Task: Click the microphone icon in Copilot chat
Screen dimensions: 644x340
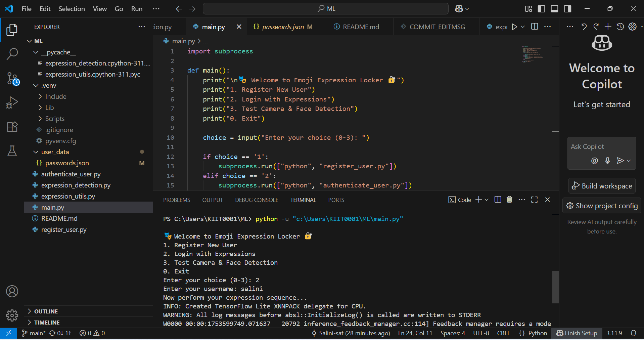Action: tap(607, 161)
